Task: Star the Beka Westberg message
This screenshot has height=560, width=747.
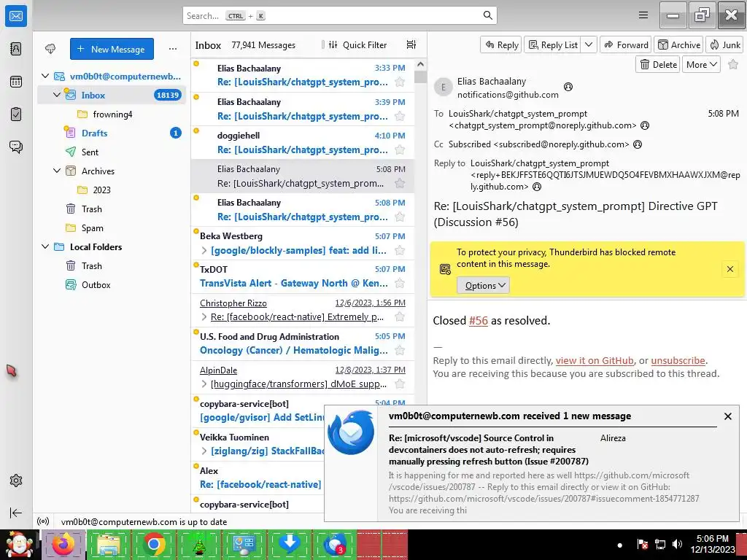Action: pyautogui.click(x=400, y=250)
